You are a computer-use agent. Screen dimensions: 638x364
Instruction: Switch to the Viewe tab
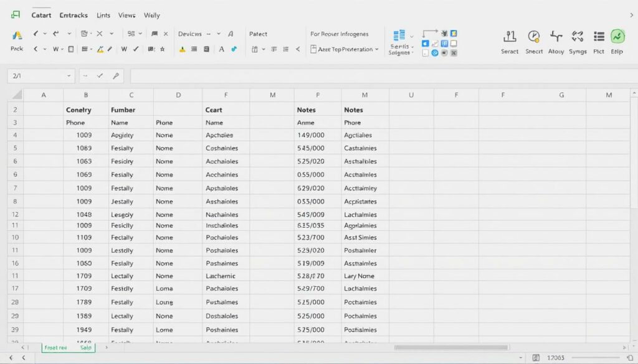click(127, 15)
